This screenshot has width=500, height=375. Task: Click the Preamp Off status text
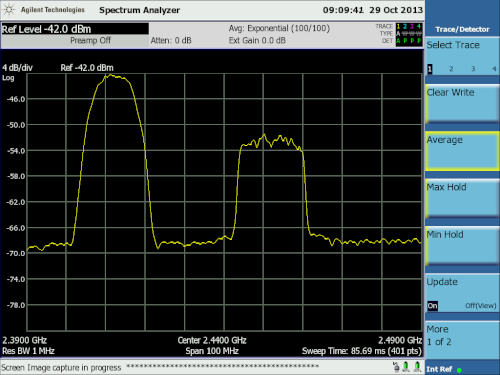tap(90, 41)
